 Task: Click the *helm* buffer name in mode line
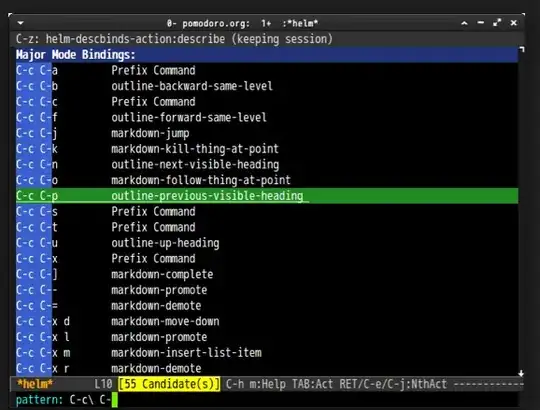pyautogui.click(x=34, y=384)
